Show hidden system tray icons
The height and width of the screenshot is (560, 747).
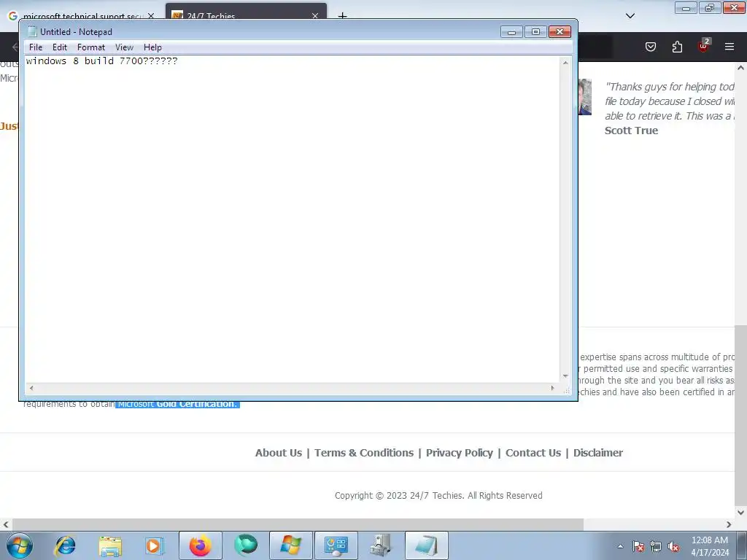click(x=620, y=546)
